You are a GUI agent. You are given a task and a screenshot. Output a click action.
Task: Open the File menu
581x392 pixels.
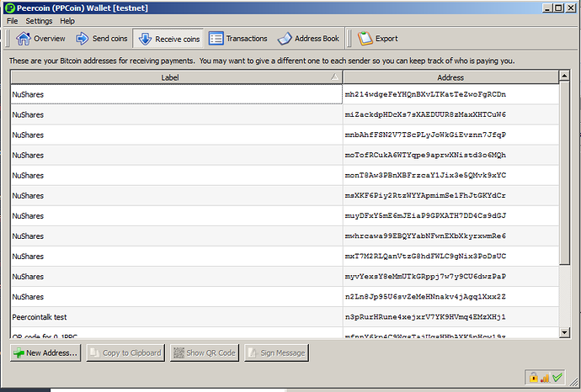(13, 21)
